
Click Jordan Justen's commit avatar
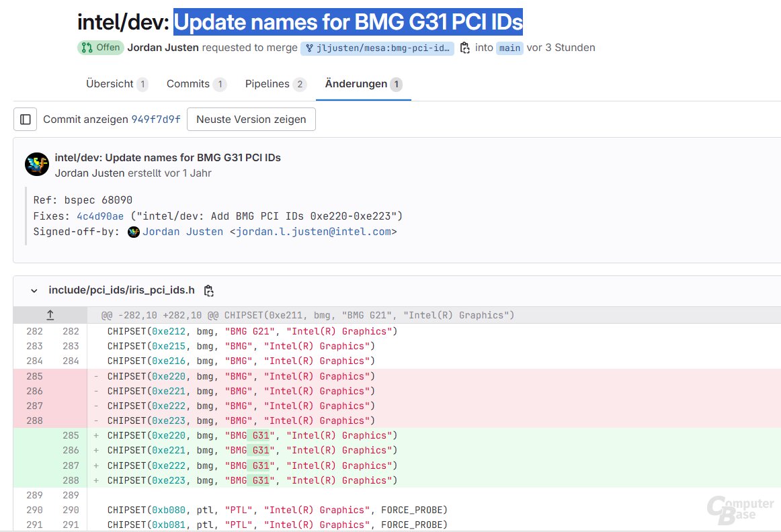click(37, 165)
